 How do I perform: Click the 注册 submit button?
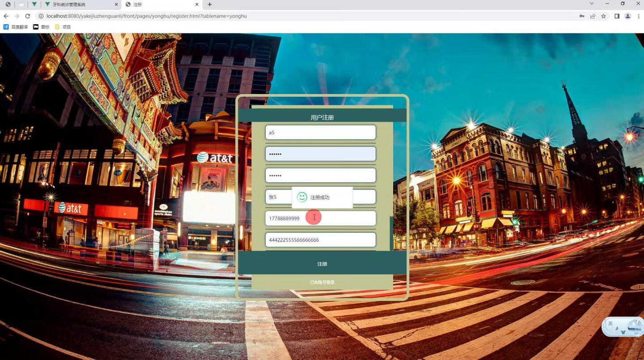tap(322, 264)
